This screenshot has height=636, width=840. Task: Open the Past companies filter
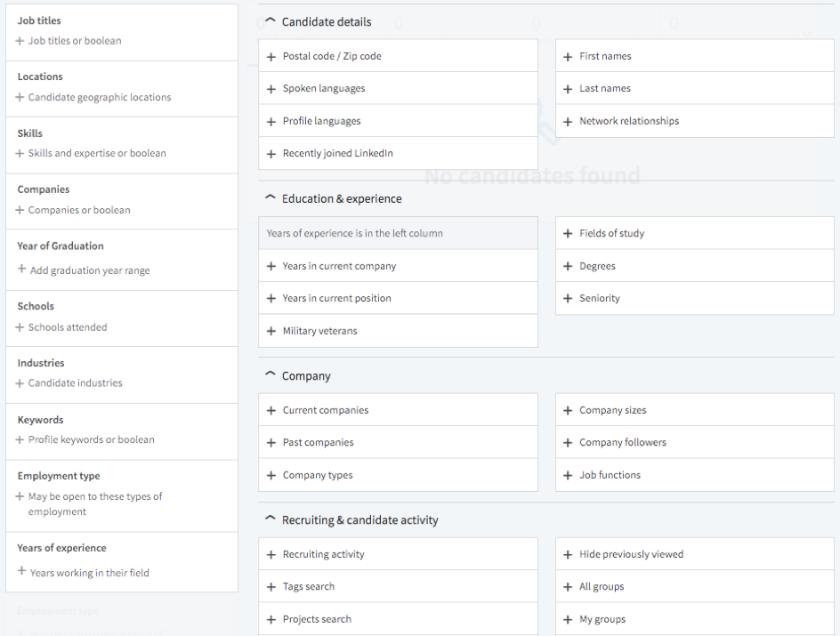(398, 442)
